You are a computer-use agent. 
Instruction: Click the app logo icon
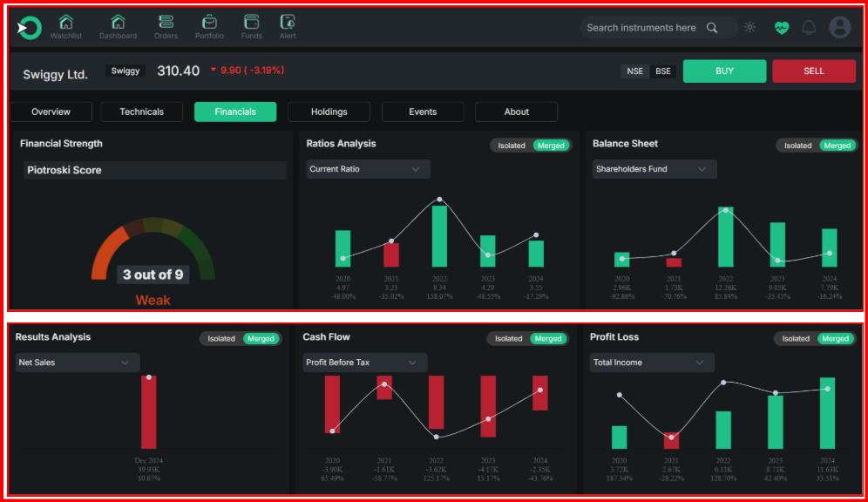(x=30, y=27)
